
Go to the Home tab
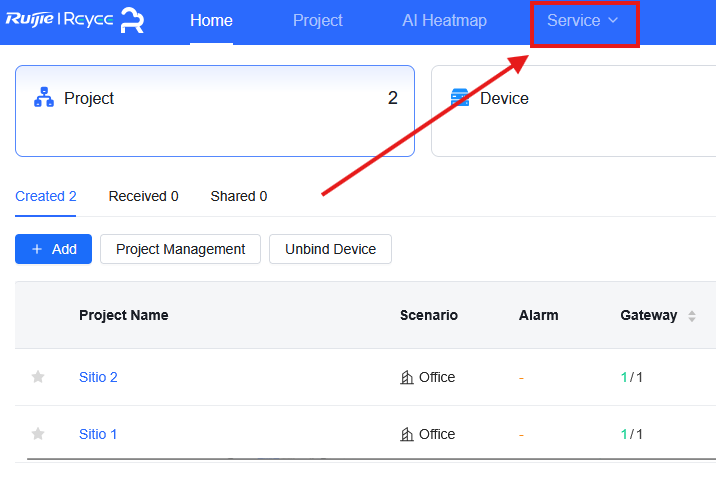coord(211,21)
